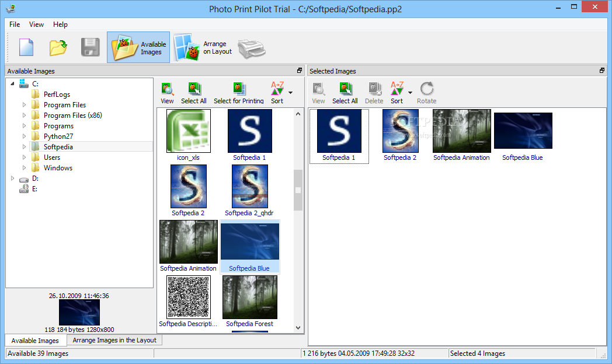Click View in Available Images toolbar
This screenshot has height=364, width=612.
coord(167,93)
